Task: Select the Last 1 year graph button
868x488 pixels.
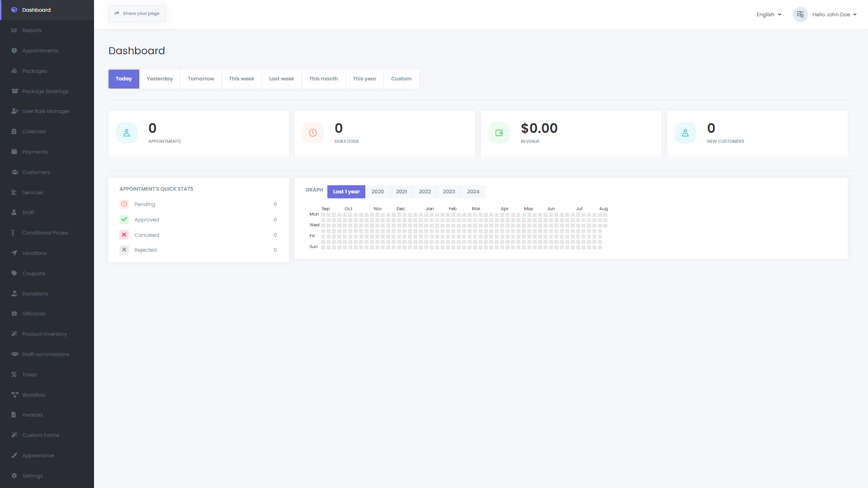Action: (346, 192)
